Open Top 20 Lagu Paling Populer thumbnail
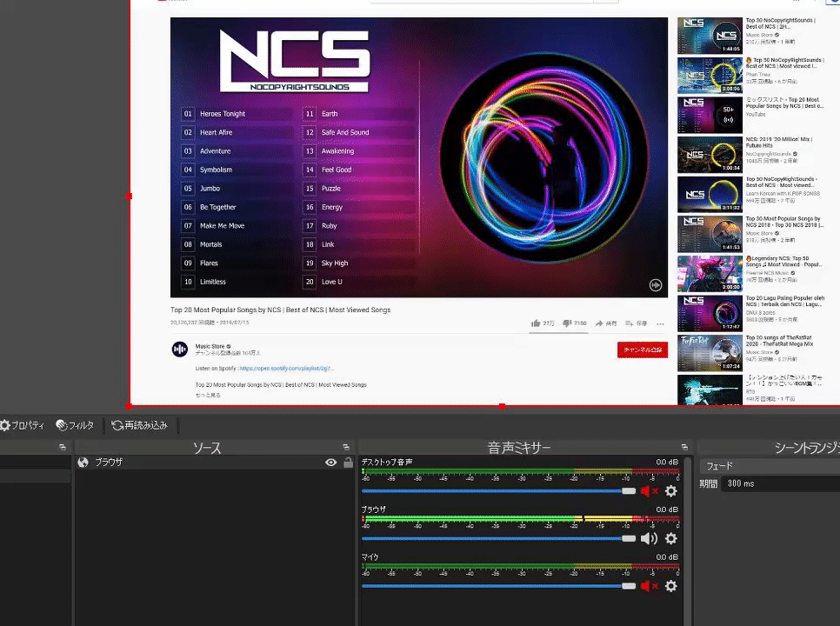The height and width of the screenshot is (626, 840). pos(710,313)
